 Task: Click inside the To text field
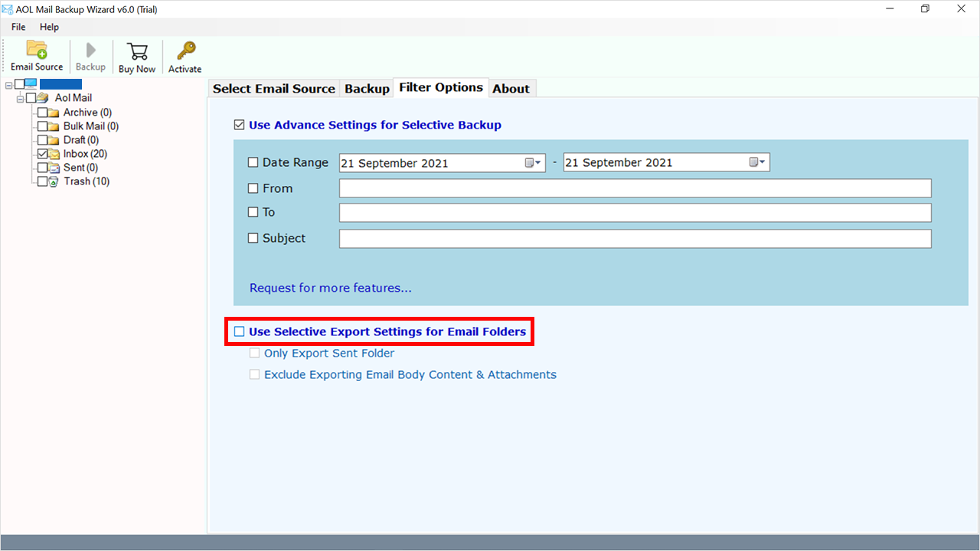pyautogui.click(x=635, y=213)
